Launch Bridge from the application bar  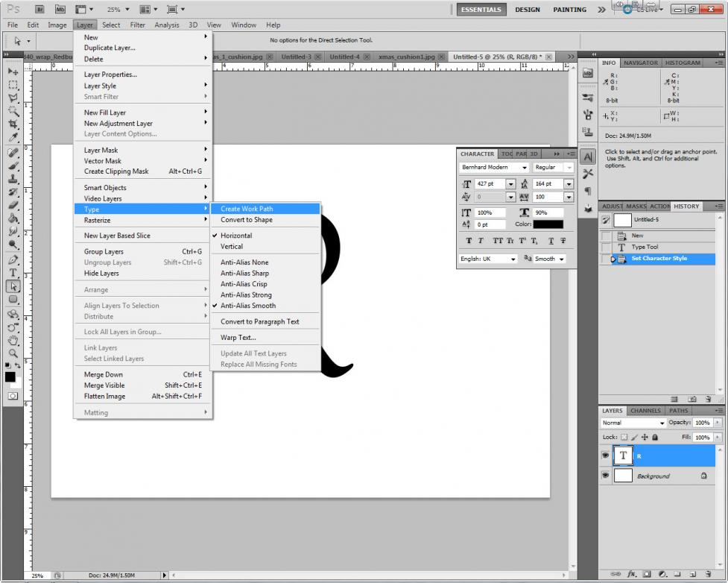[x=40, y=9]
